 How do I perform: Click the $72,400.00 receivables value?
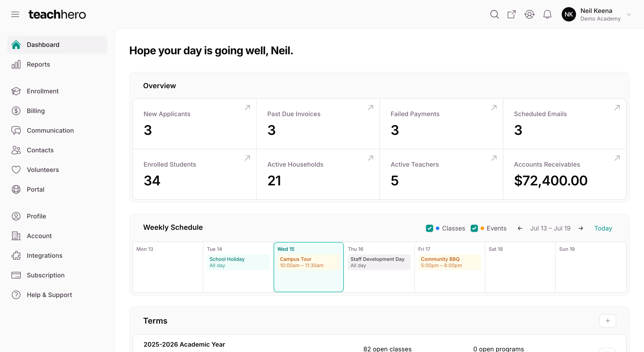click(x=551, y=180)
